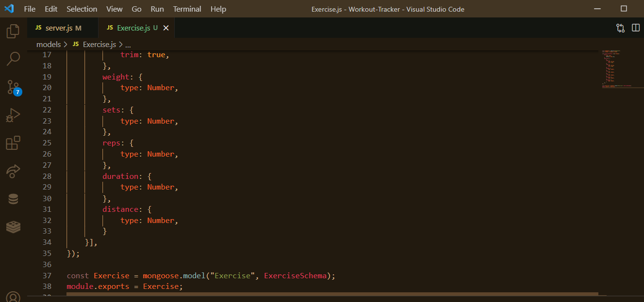
Task: Open the Accounts icon in activity bar
Action: (x=13, y=297)
